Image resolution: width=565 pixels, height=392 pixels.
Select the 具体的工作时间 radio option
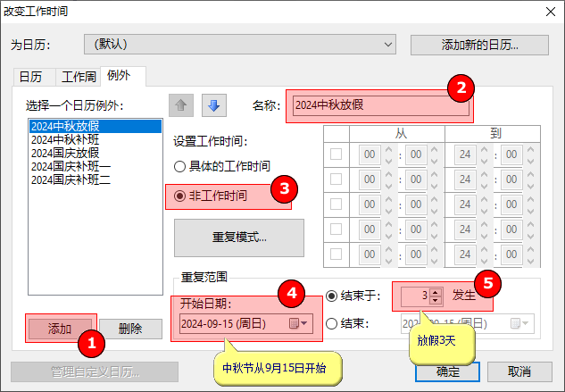[180, 166]
